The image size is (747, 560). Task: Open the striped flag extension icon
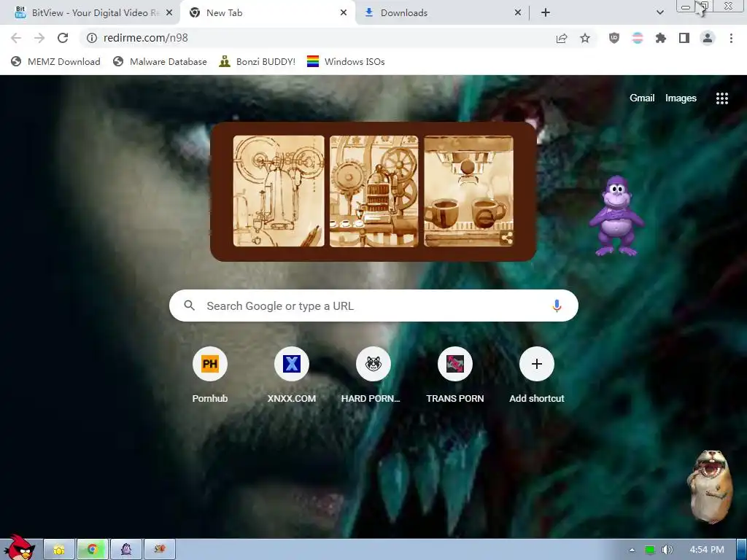pos(638,38)
